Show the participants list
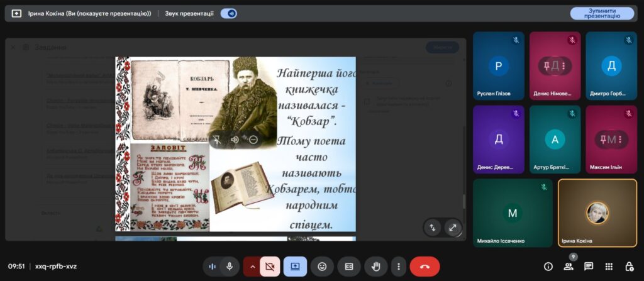This screenshot has height=281, width=644. coord(569,267)
